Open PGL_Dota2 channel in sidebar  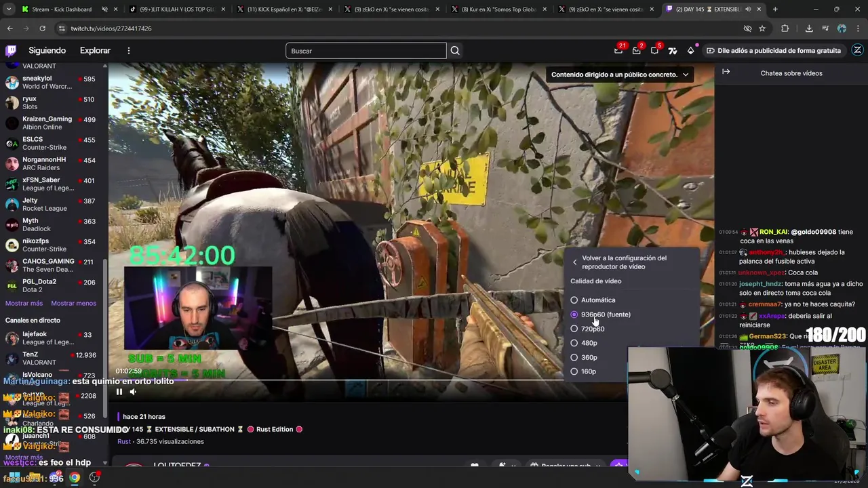coord(52,286)
